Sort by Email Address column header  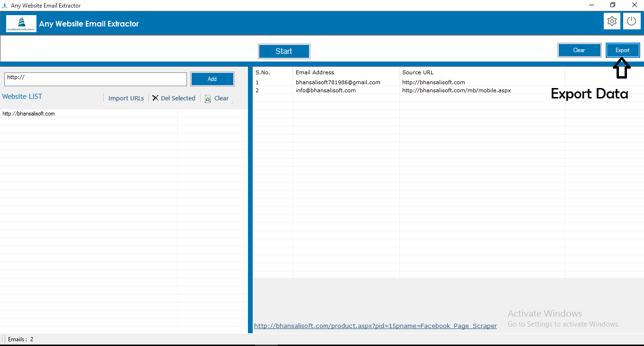click(315, 72)
